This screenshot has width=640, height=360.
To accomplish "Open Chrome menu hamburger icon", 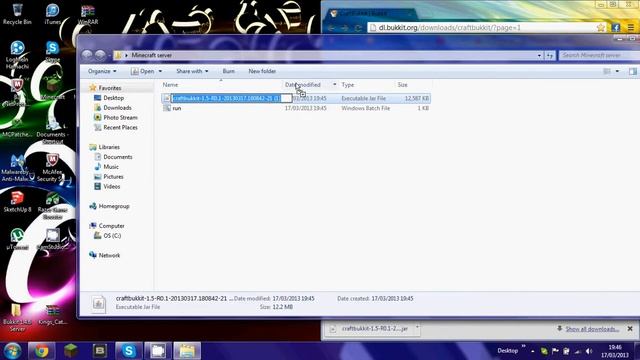I will pyautogui.click(x=631, y=27).
